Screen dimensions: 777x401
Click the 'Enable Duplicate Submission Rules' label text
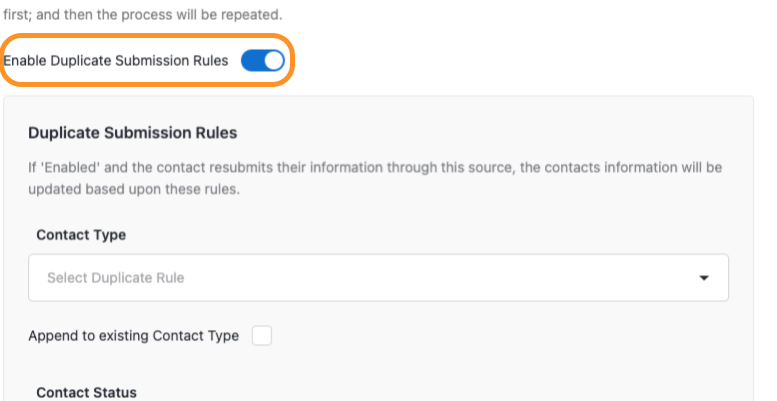click(116, 61)
